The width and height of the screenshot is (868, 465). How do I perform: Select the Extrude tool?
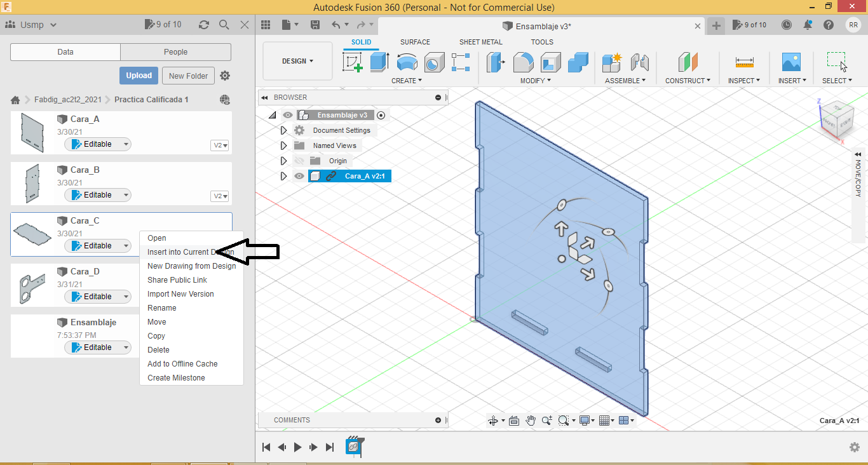[379, 62]
